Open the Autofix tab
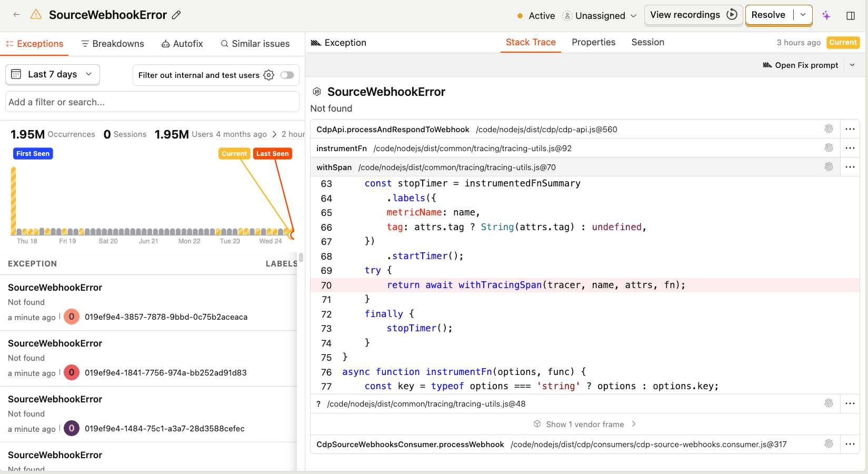The height and width of the screenshot is (474, 868). [182, 44]
